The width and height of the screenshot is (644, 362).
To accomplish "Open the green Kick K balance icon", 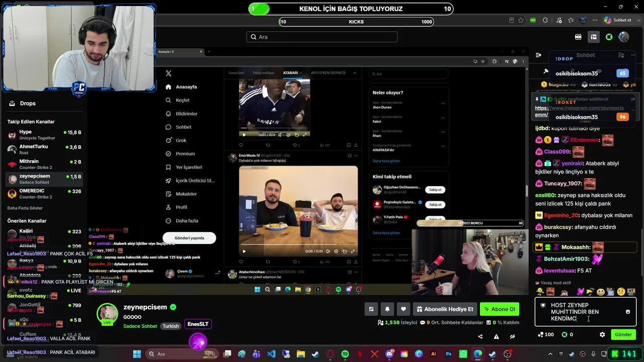I will [x=609, y=37].
